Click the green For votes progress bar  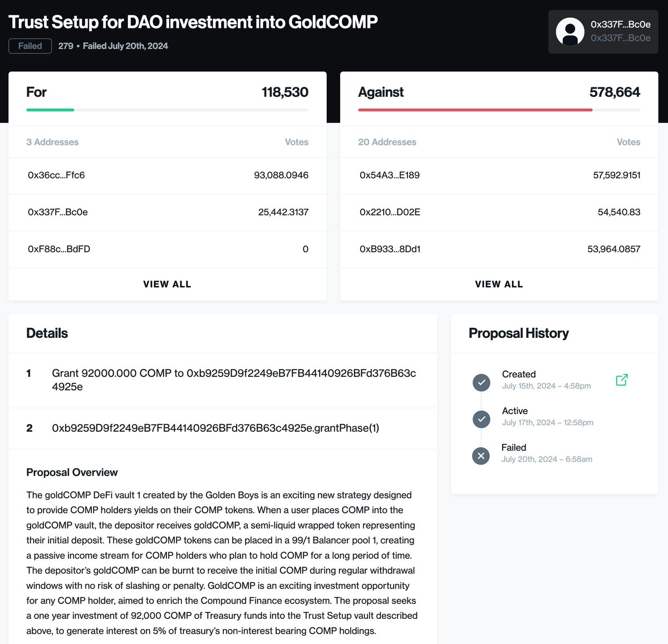(50, 110)
